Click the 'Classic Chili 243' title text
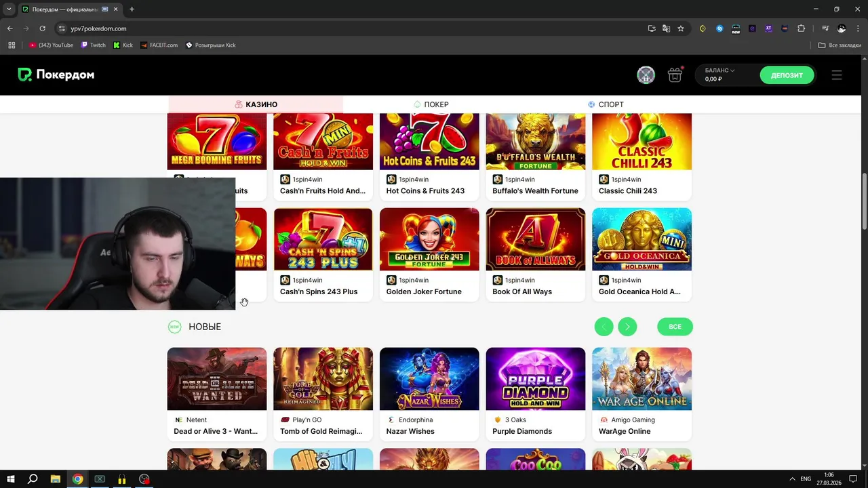The width and height of the screenshot is (868, 488). click(x=628, y=190)
